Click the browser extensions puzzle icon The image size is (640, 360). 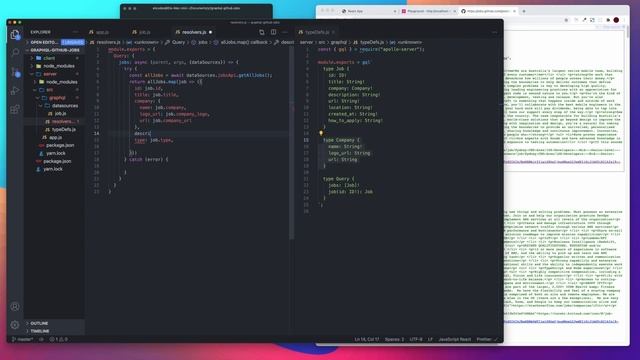[x=608, y=20]
